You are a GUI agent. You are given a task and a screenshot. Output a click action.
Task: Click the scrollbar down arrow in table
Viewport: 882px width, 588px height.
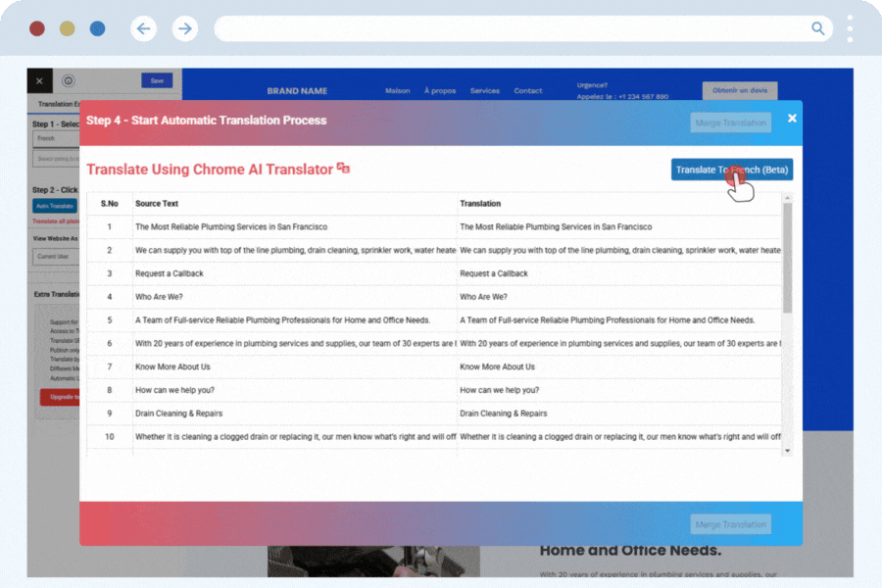(787, 450)
